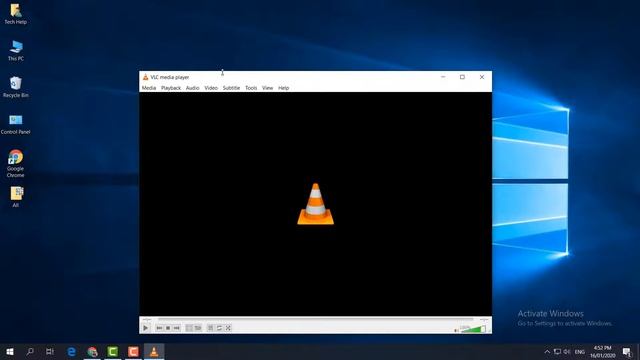640x360 pixels.
Task: Select Control Panel desktop icon
Action: click(x=16, y=124)
